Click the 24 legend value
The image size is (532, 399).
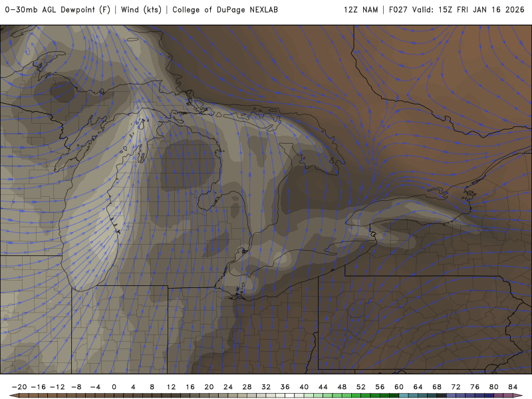[x=228, y=387]
